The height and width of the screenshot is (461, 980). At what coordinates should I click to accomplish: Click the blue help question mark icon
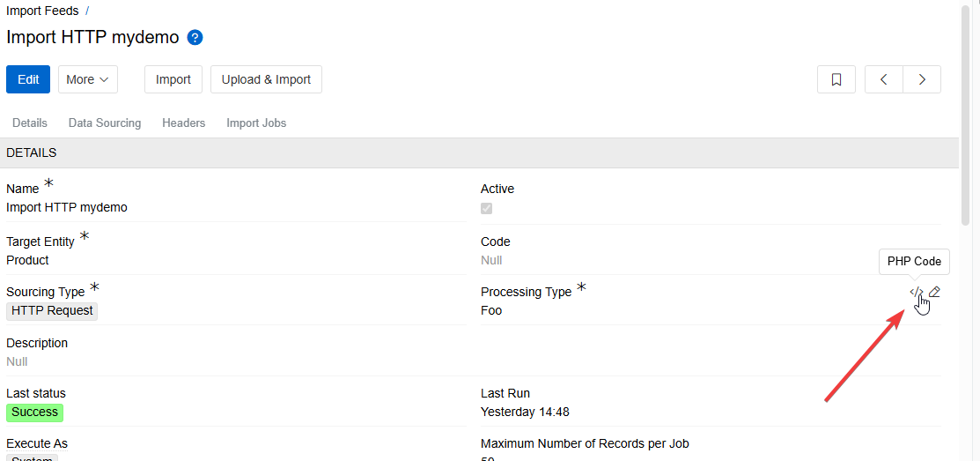195,38
